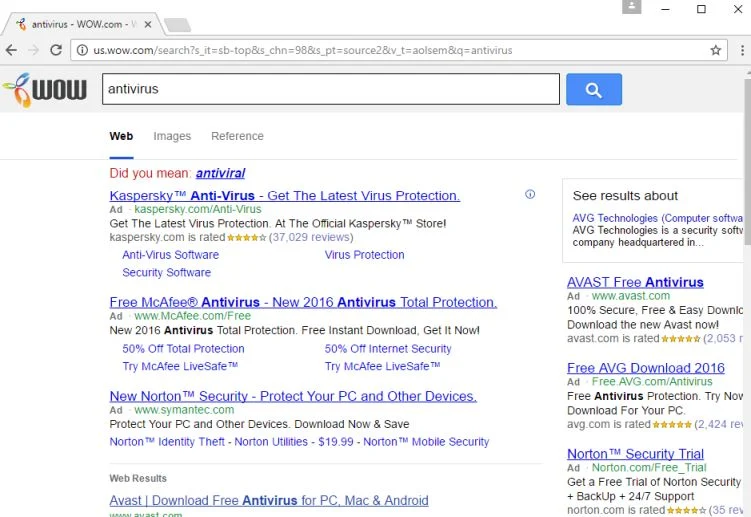Open Virus Protection sitelink
Screen dimensions: 751x517
pos(364,255)
